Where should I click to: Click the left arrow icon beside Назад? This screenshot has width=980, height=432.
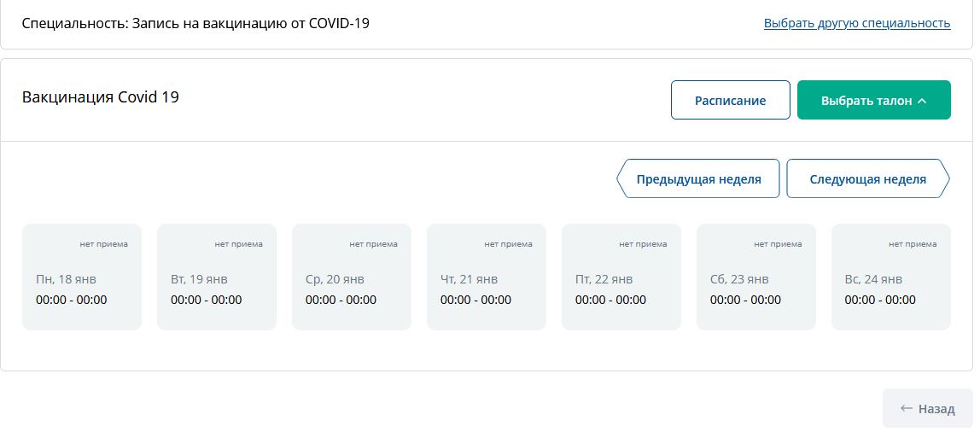[907, 409]
